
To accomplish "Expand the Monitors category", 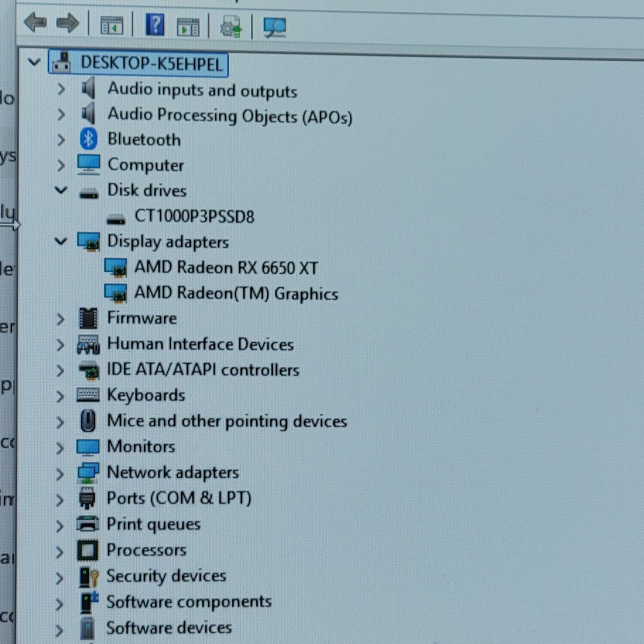I will 60,448.
